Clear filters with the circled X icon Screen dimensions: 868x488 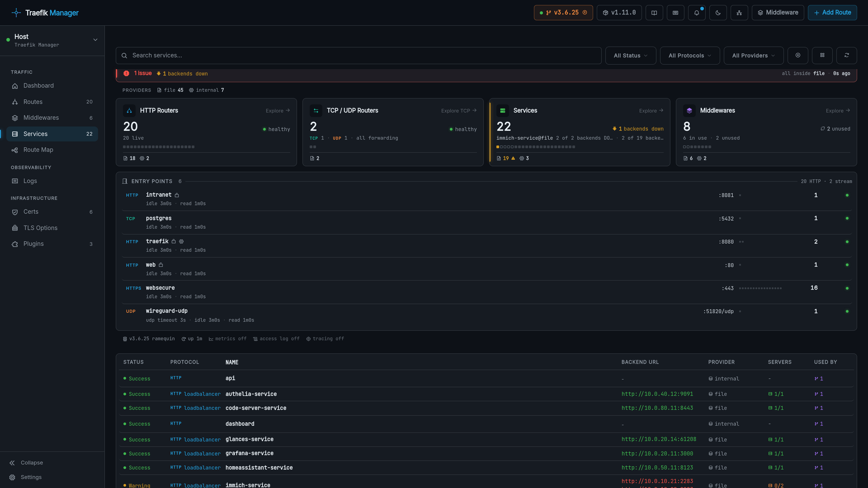[x=798, y=56]
